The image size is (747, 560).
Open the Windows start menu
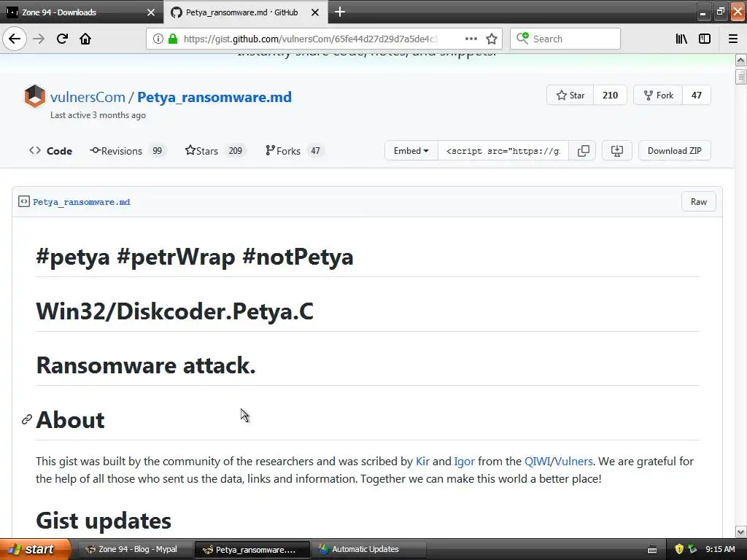tap(34, 549)
